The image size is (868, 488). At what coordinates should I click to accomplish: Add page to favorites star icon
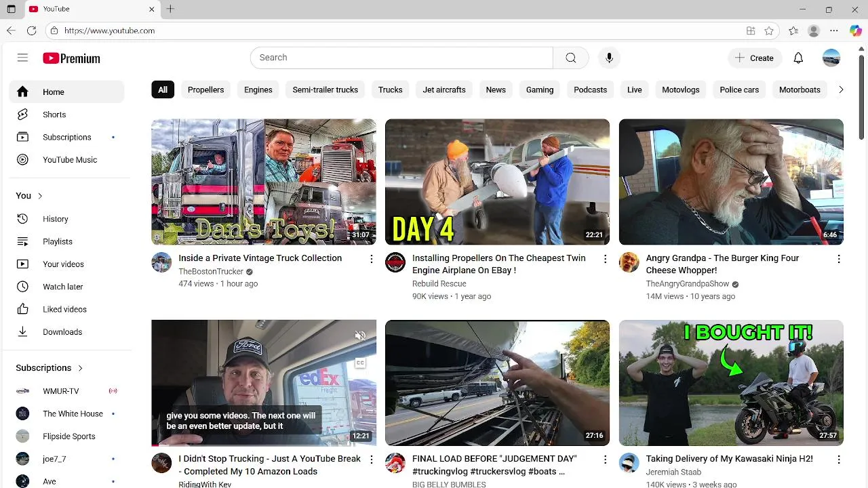(x=769, y=30)
